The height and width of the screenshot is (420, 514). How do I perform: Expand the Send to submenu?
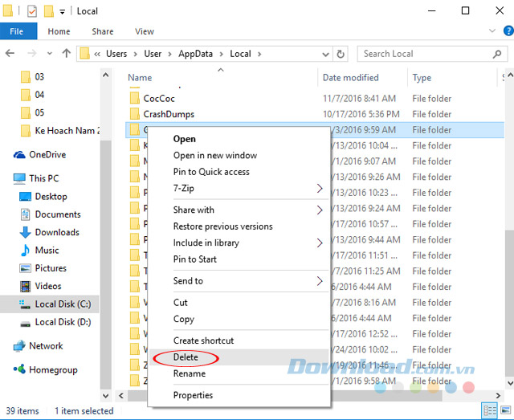[x=239, y=281]
